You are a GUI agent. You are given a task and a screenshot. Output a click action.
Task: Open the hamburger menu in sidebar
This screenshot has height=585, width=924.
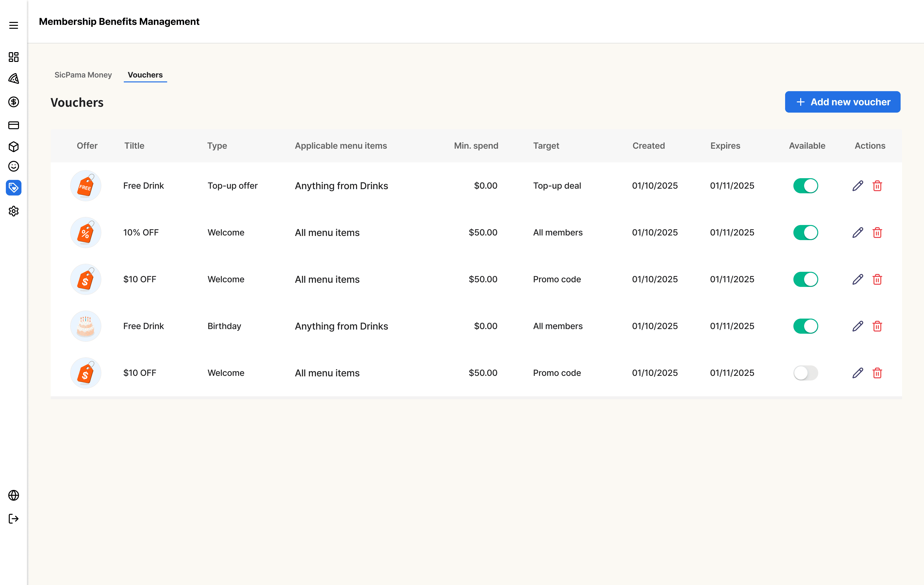coord(13,25)
